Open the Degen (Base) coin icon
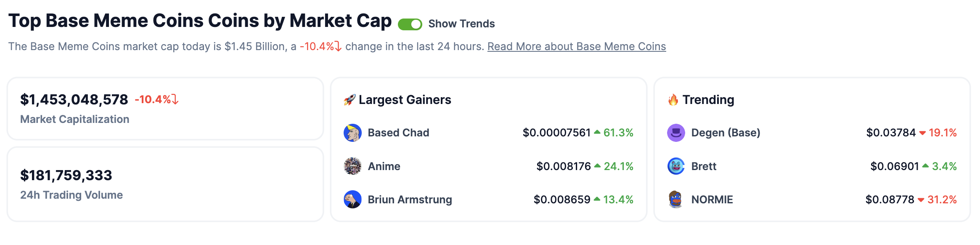Image resolution: width=980 pixels, height=245 pixels. click(675, 133)
